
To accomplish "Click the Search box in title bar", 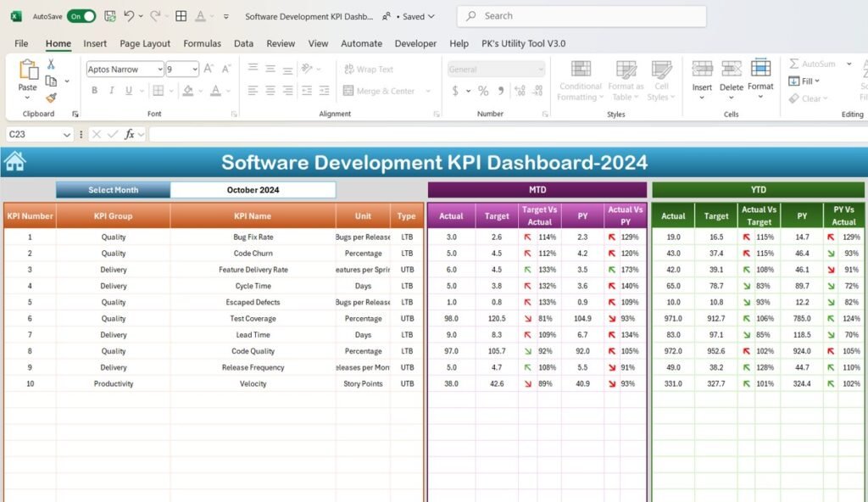I will [x=581, y=15].
